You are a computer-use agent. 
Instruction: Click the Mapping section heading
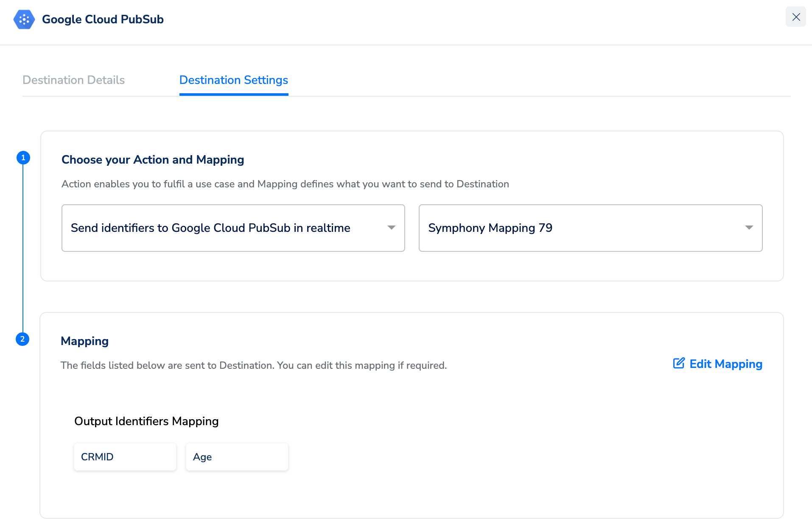[x=84, y=341]
